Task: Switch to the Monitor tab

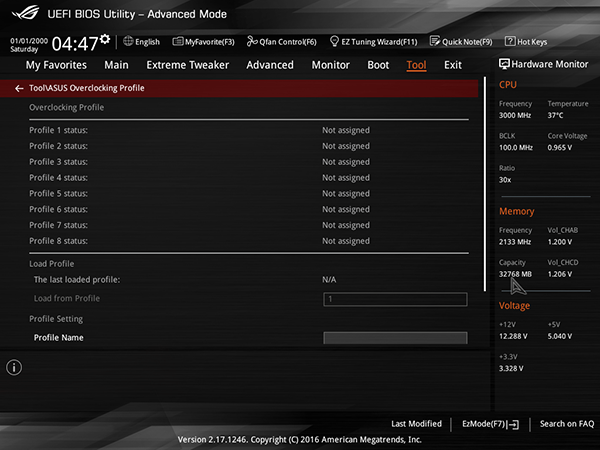Action: [x=331, y=65]
